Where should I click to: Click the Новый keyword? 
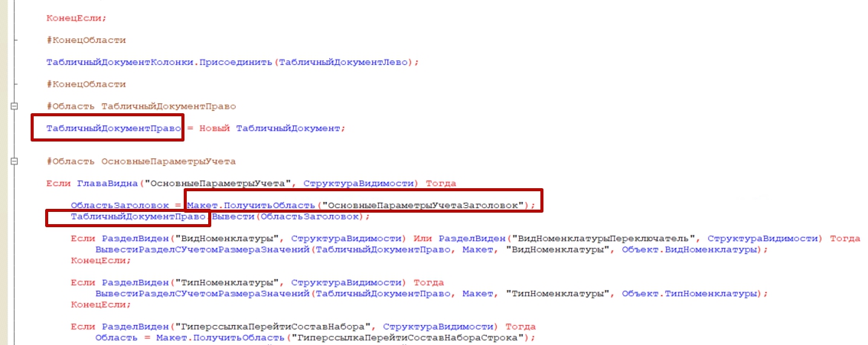(214, 129)
